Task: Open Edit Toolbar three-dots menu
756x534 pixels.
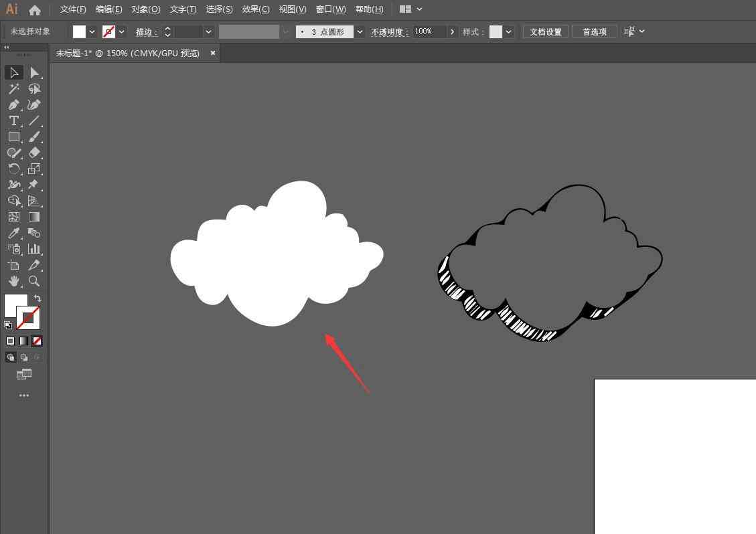Action: pyautogui.click(x=24, y=395)
